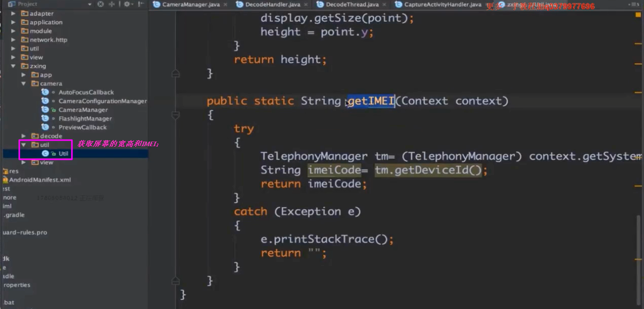Viewport: 644px width, 309px height.
Task: Collapse the camera package
Action: (24, 83)
